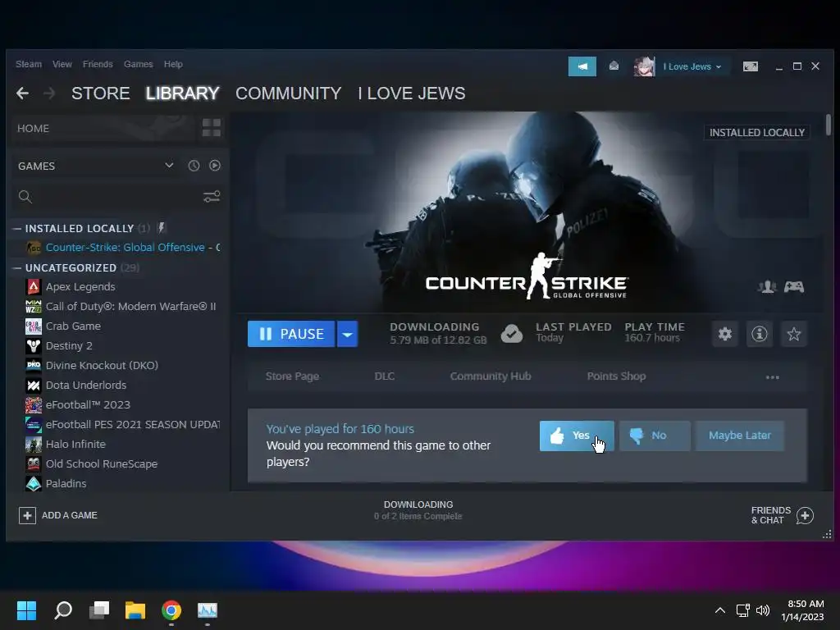Open the Help menu

(x=173, y=64)
